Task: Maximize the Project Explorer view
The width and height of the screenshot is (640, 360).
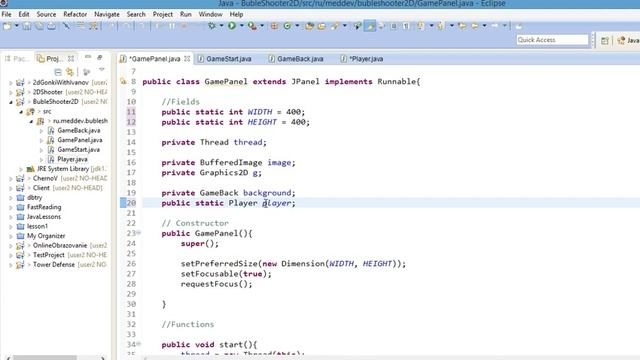Action: [100, 57]
